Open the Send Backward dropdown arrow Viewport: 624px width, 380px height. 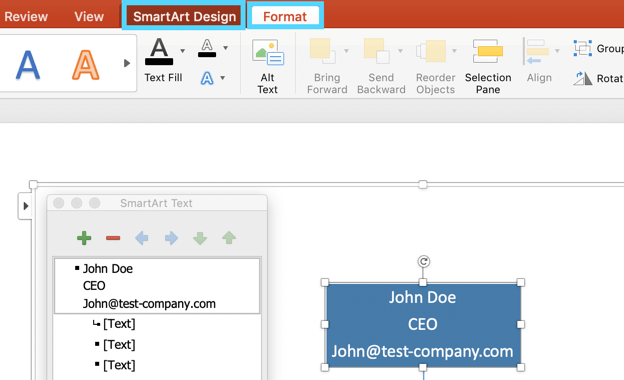tap(400, 51)
